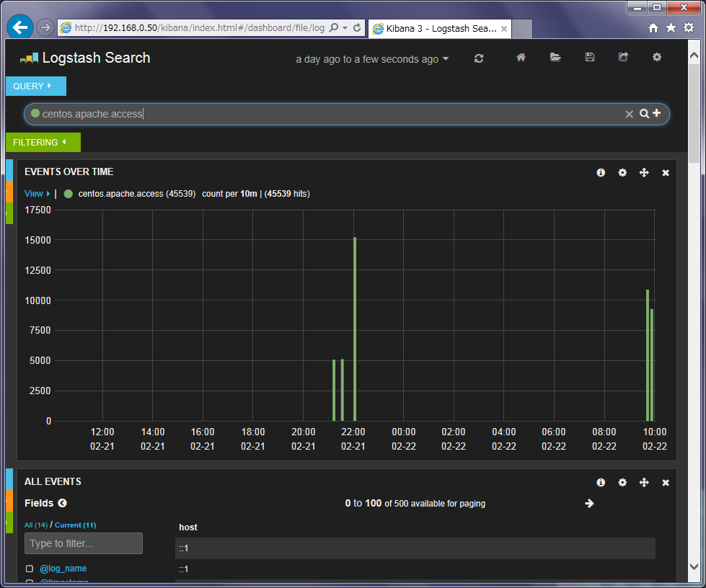Click the browser URL address field

200,28
